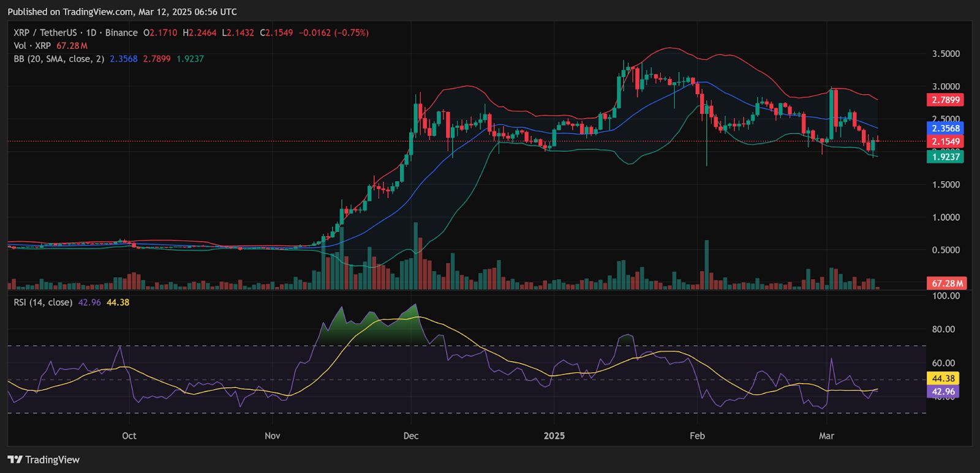The height and width of the screenshot is (473, 980).
Task: Click the 80.00 RSI axis label
Action: [943, 329]
